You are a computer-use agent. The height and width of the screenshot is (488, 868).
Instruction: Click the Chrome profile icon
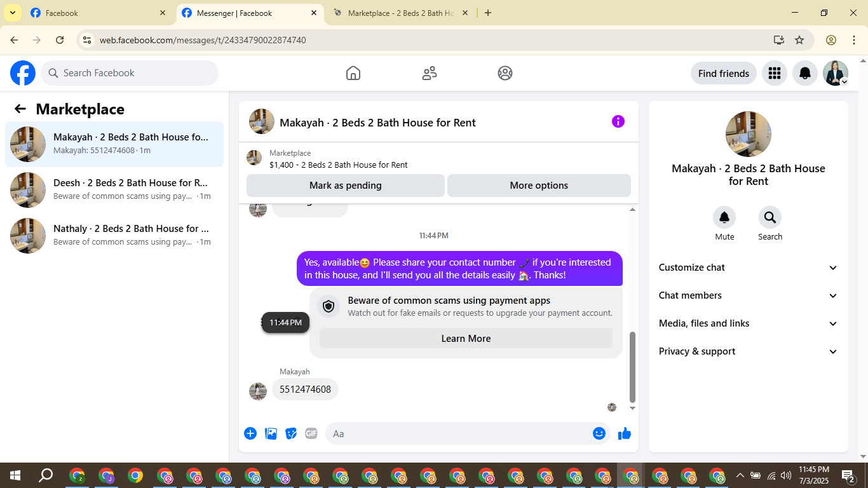(x=831, y=40)
